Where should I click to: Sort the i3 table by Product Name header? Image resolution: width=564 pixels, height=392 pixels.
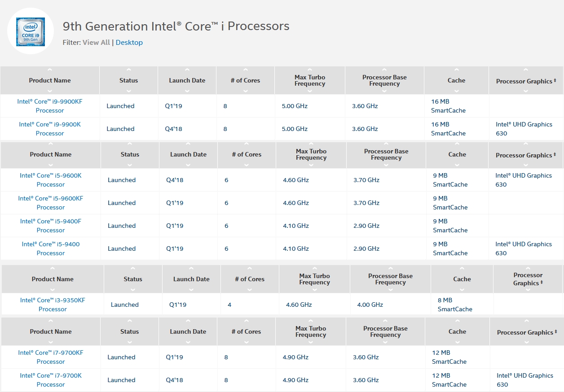53,279
